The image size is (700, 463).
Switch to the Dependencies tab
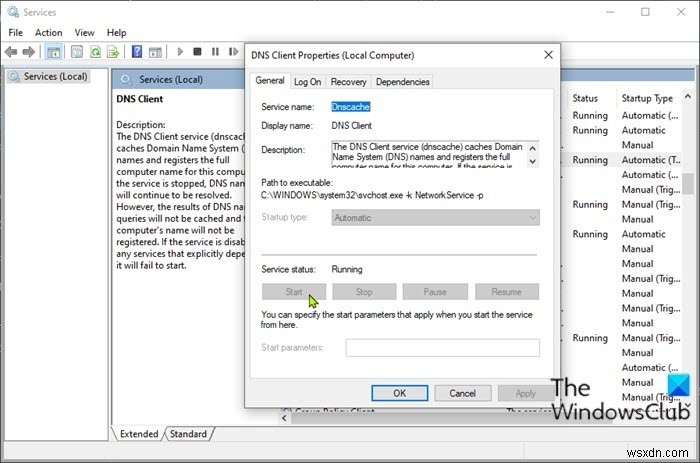pos(402,82)
